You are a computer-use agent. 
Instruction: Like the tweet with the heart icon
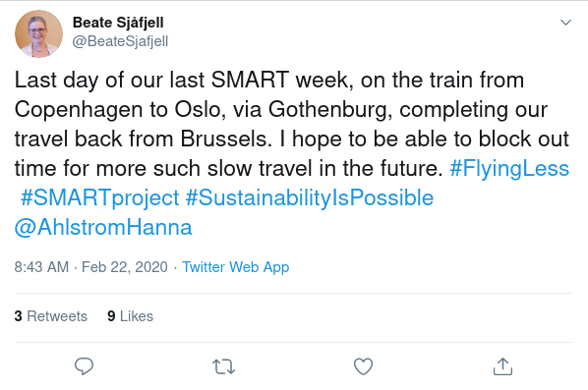click(363, 366)
